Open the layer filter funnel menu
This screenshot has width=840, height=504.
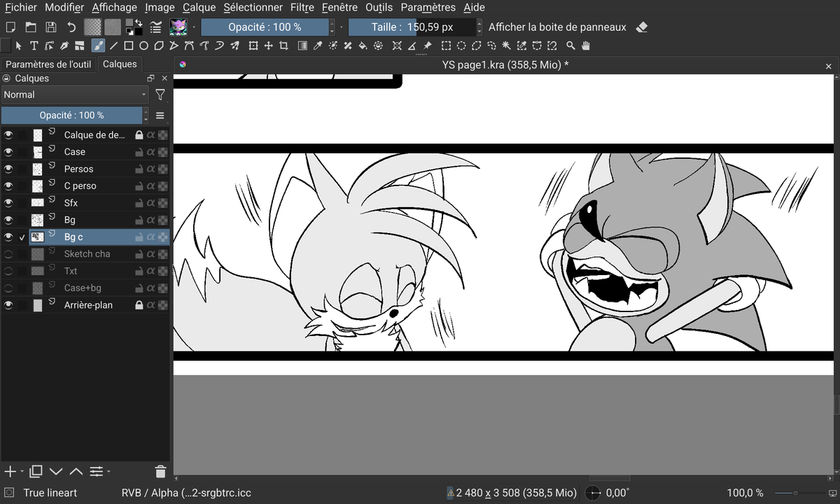pyautogui.click(x=160, y=94)
